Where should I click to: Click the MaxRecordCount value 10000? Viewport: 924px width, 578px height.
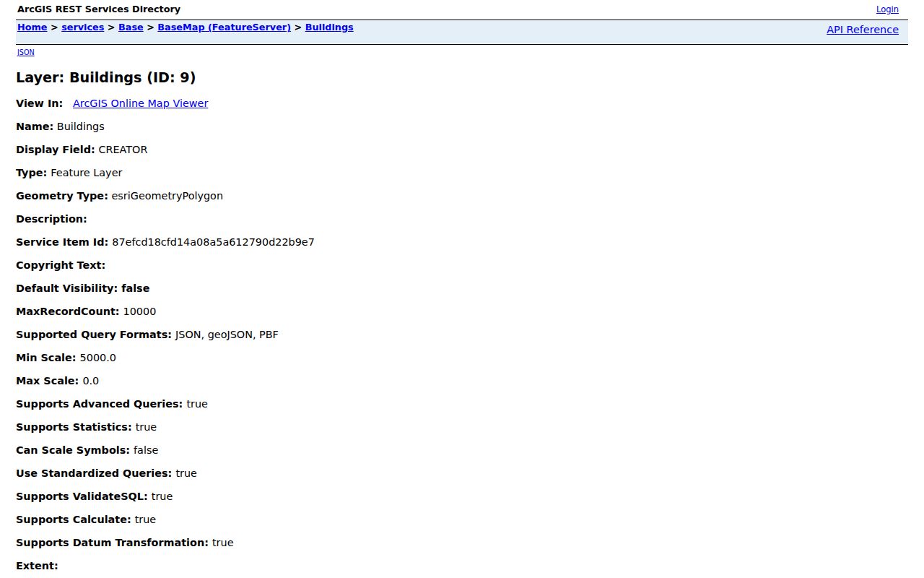(x=139, y=311)
